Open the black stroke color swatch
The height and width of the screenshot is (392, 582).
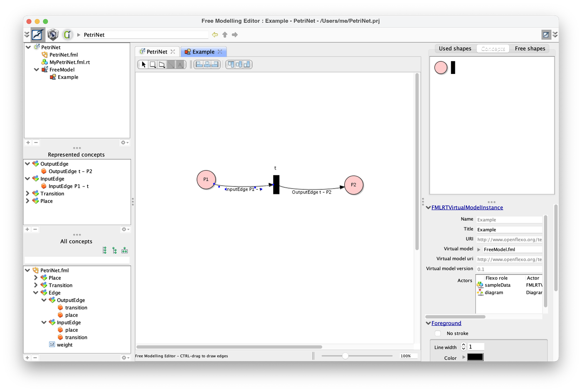475,357
